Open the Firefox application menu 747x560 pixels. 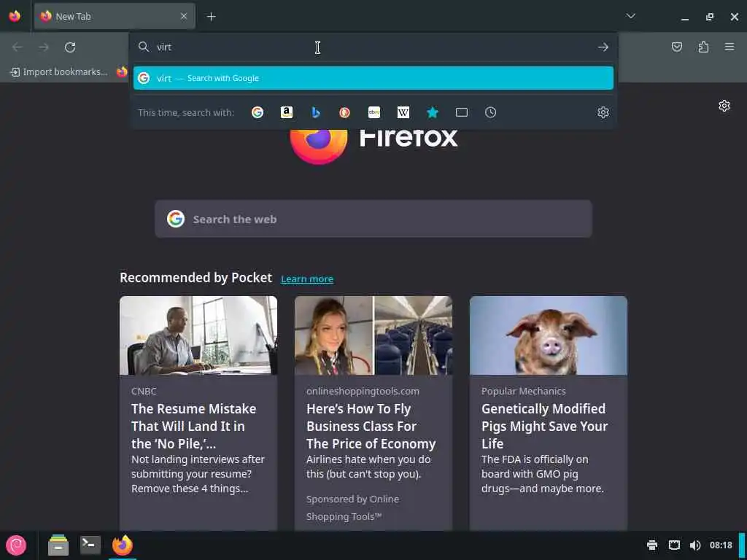point(729,47)
